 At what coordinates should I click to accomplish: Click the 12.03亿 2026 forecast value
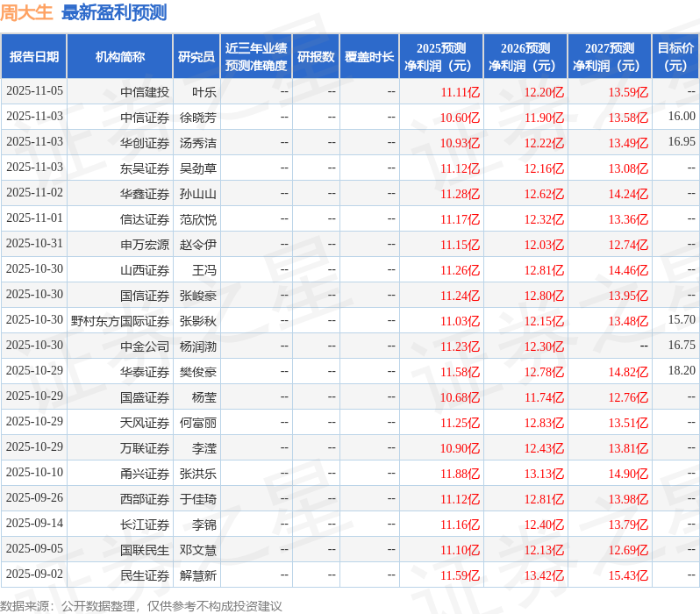pos(544,245)
